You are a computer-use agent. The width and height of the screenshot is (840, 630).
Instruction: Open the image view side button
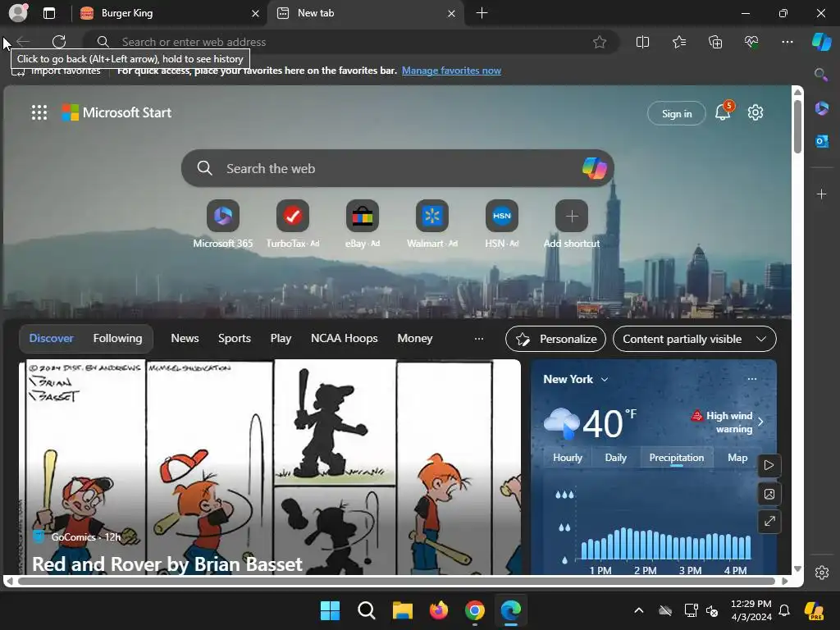pyautogui.click(x=769, y=494)
